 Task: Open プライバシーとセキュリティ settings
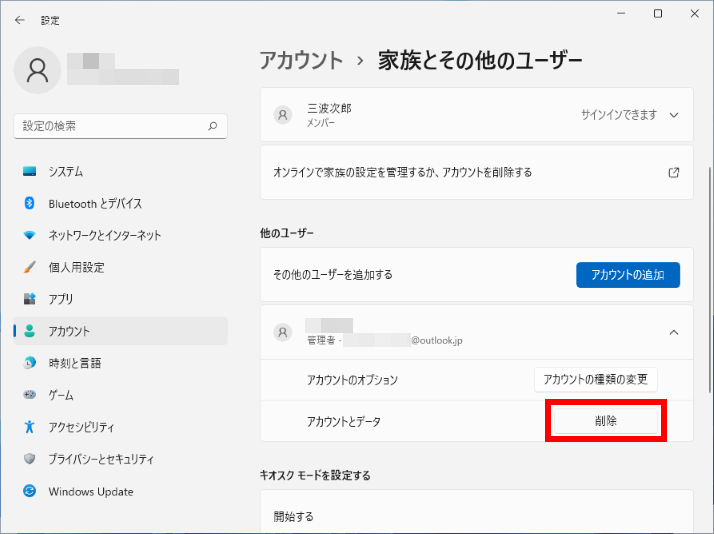coord(121,458)
